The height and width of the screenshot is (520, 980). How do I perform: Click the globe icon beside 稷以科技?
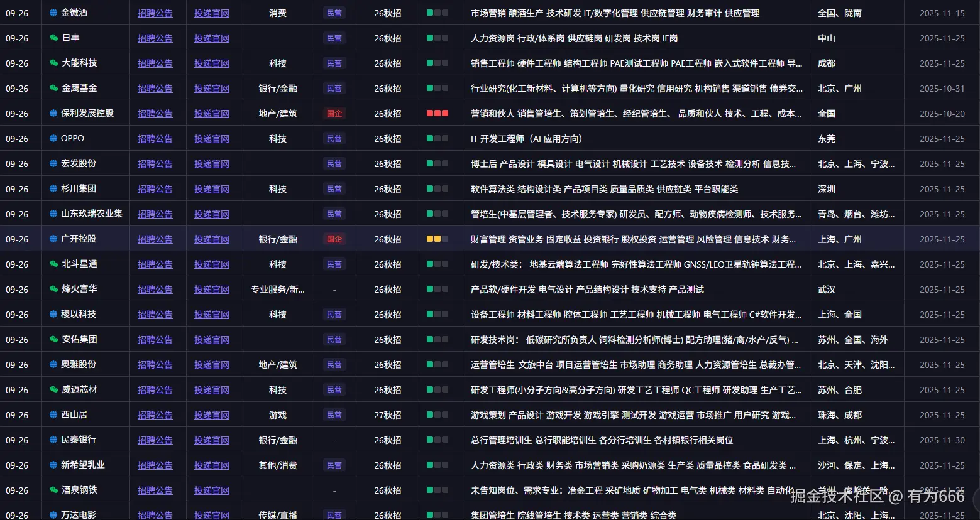(x=54, y=314)
